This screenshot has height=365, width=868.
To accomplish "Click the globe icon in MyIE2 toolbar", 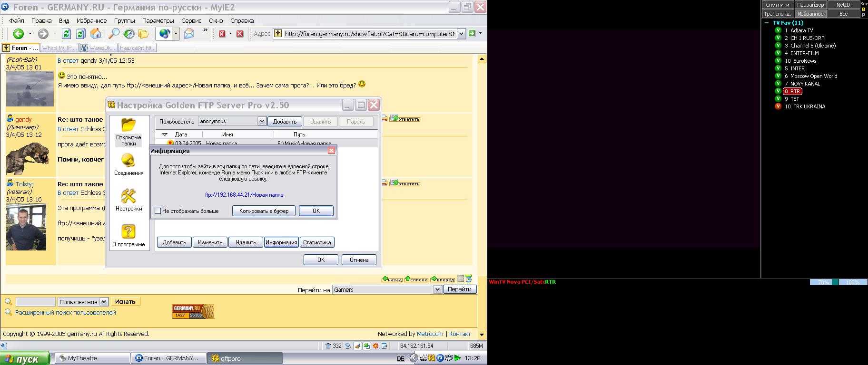I will [165, 34].
